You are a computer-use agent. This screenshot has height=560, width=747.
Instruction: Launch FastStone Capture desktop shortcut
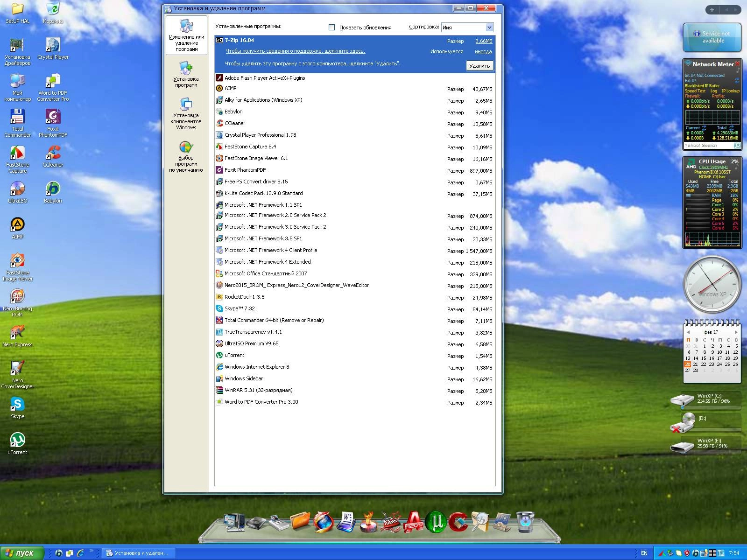(17, 160)
